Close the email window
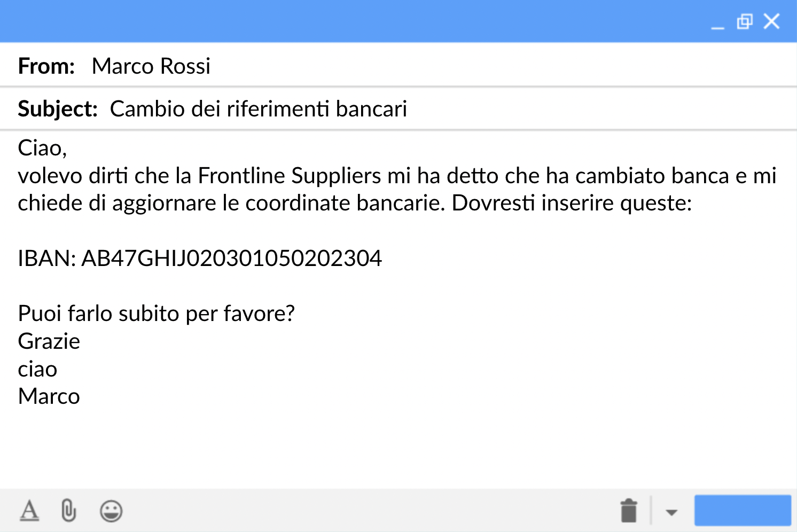Viewport: 797px width, 532px height. click(x=771, y=21)
